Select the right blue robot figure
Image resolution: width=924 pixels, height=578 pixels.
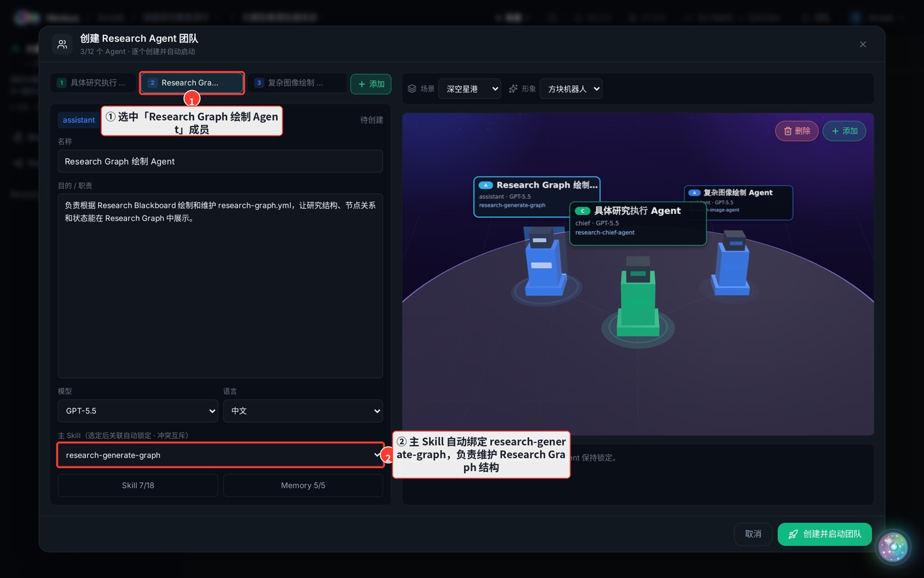tap(732, 262)
